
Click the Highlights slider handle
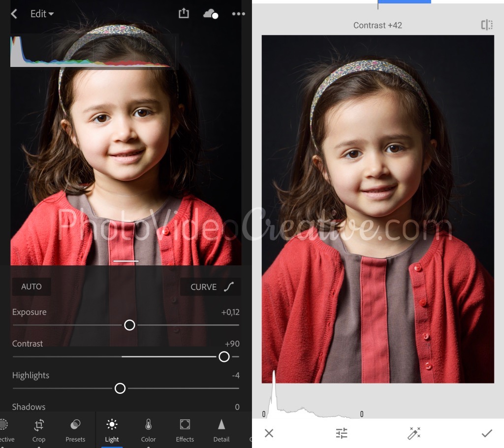120,388
